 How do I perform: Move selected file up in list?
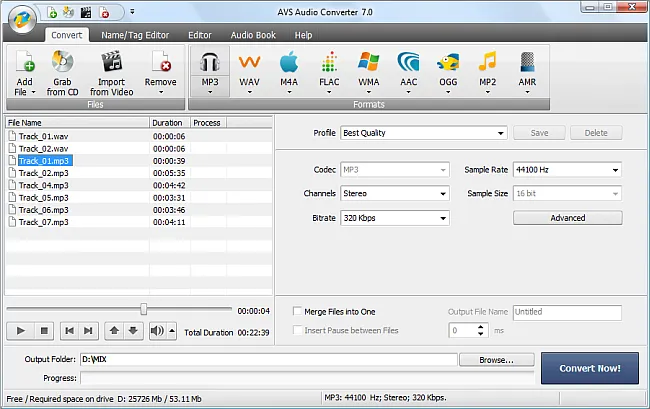[114, 331]
